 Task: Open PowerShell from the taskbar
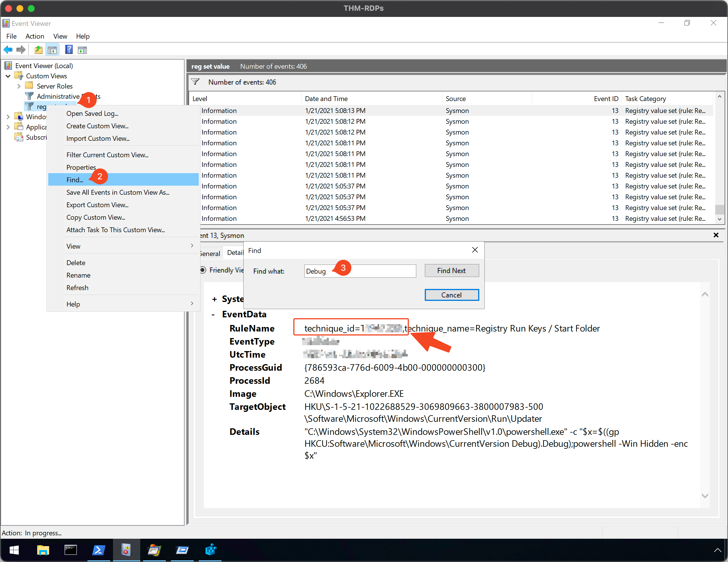pyautogui.click(x=99, y=550)
